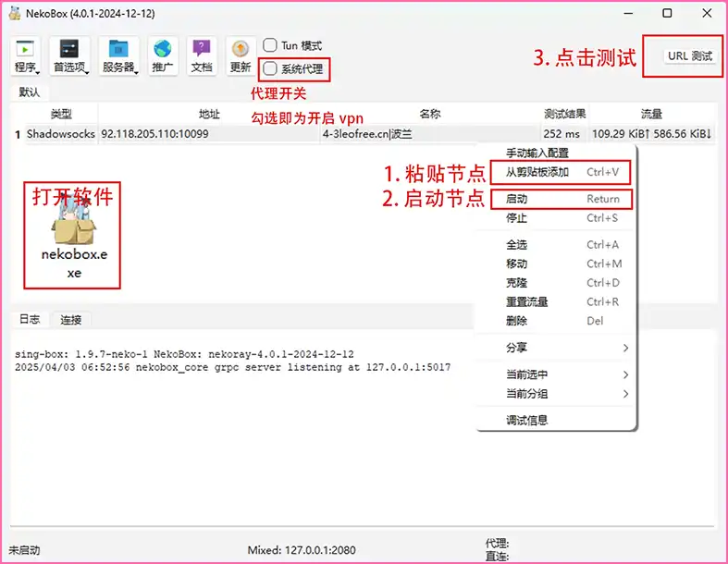
Task: Click the 推广 globe icon
Action: 163,56
